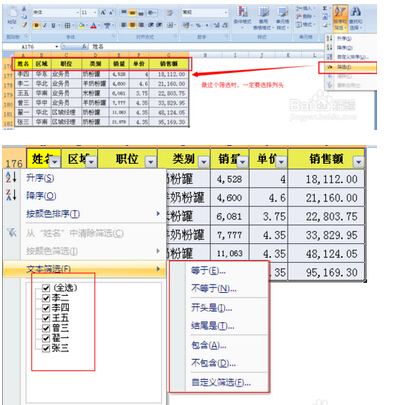The height and width of the screenshot is (405, 408).
Task: Toggle the (全选) select-all checkbox
Action: 46,288
